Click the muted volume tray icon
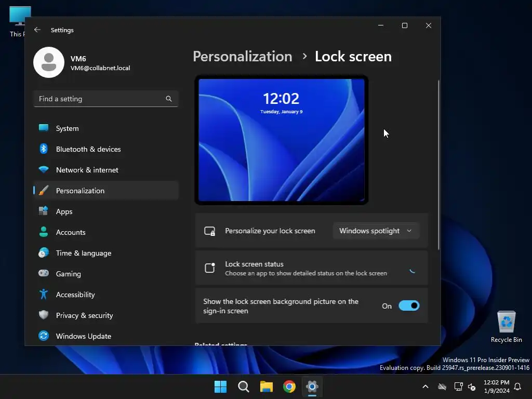Screen dimensions: 532x399 tap(472, 387)
